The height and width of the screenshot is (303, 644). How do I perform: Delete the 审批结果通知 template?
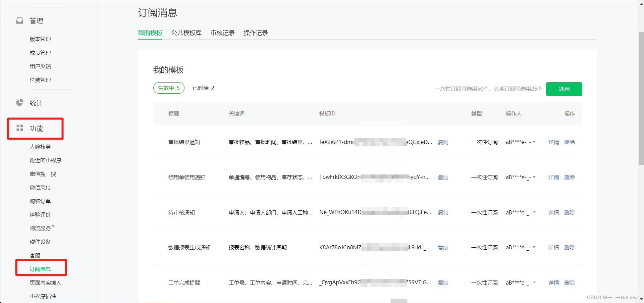570,142
